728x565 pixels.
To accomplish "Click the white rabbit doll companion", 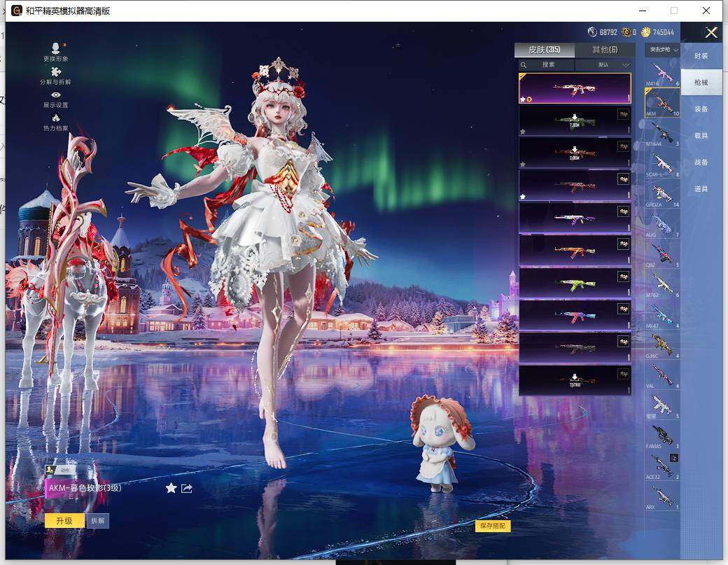I will 441,443.
